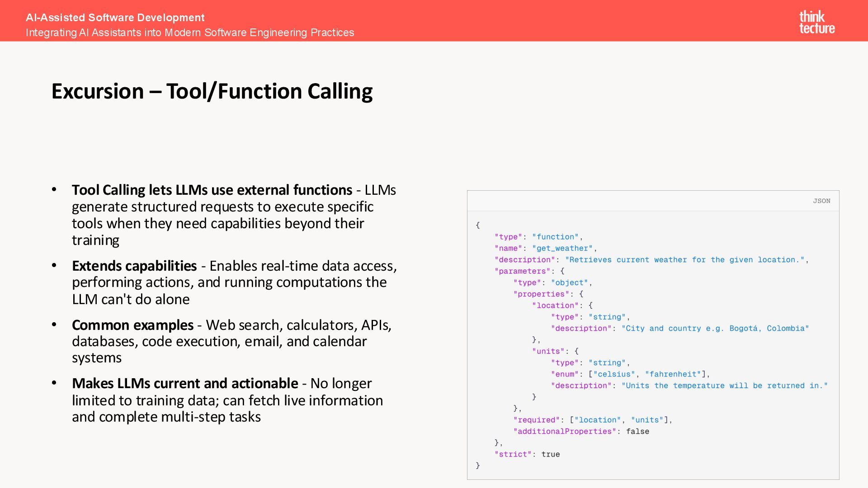
Task: Click the "units" property key
Action: click(548, 351)
